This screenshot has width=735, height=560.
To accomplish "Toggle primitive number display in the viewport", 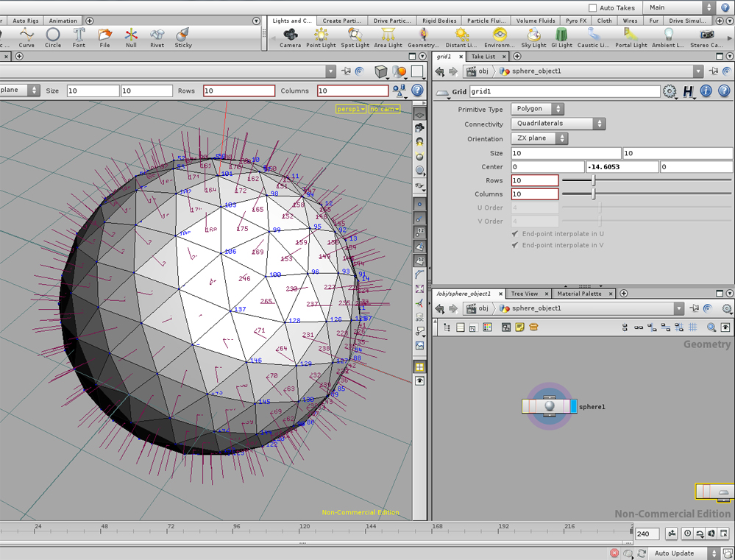I will point(419,260).
